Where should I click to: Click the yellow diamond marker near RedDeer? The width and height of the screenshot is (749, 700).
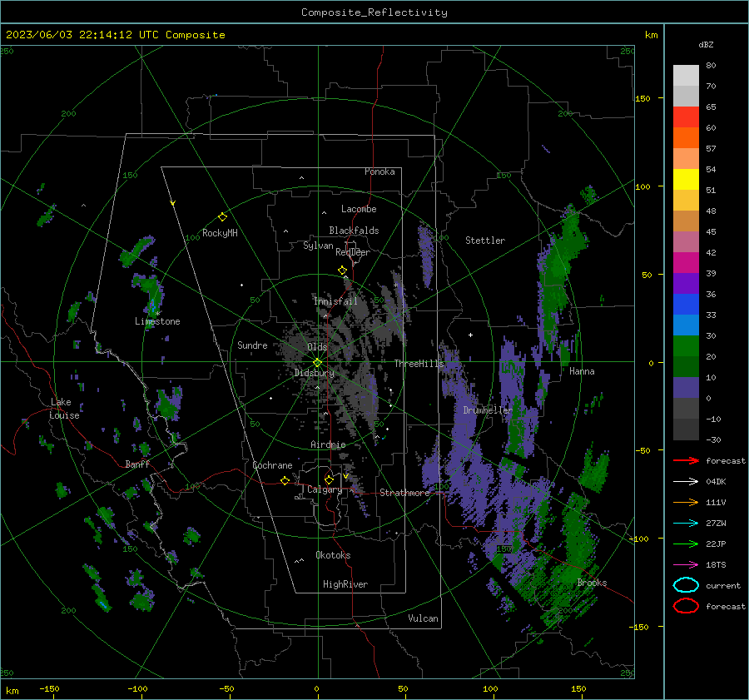point(342,271)
